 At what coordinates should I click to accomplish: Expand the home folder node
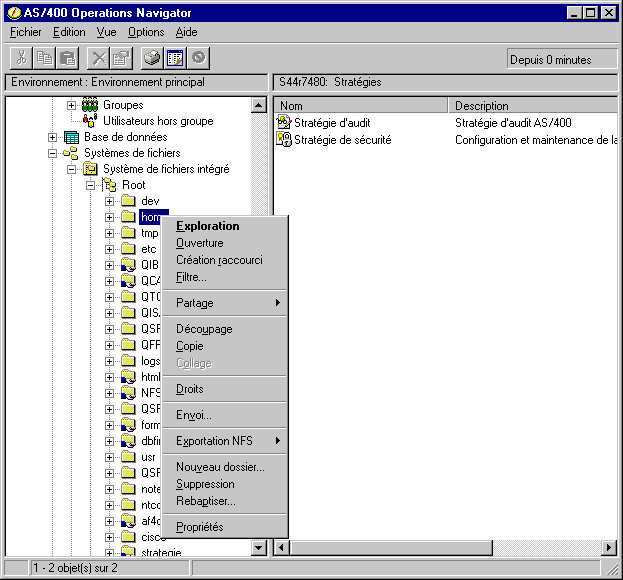109,217
